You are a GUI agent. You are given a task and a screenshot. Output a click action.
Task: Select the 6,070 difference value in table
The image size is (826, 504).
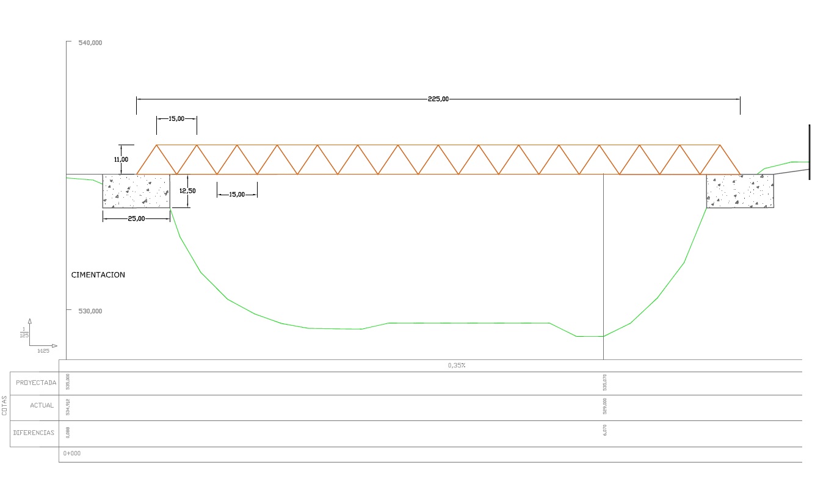[604, 430]
